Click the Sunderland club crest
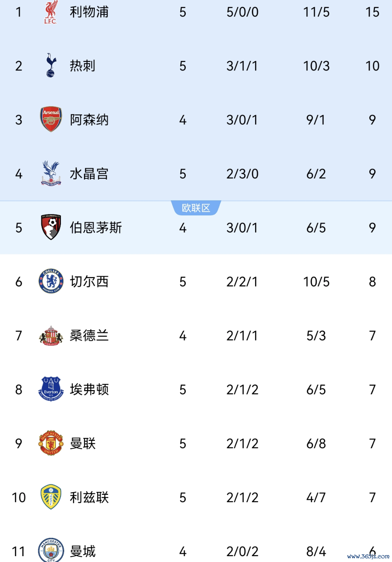The width and height of the screenshot is (392, 562). tap(51, 335)
